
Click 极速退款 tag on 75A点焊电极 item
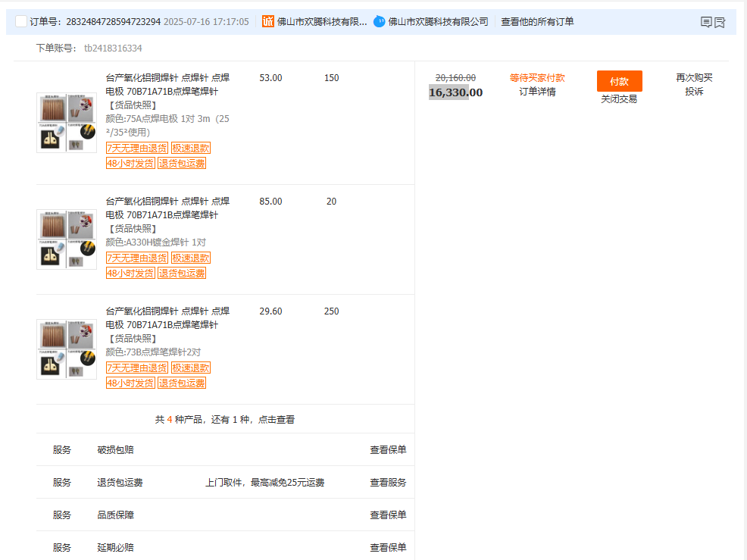[191, 149]
